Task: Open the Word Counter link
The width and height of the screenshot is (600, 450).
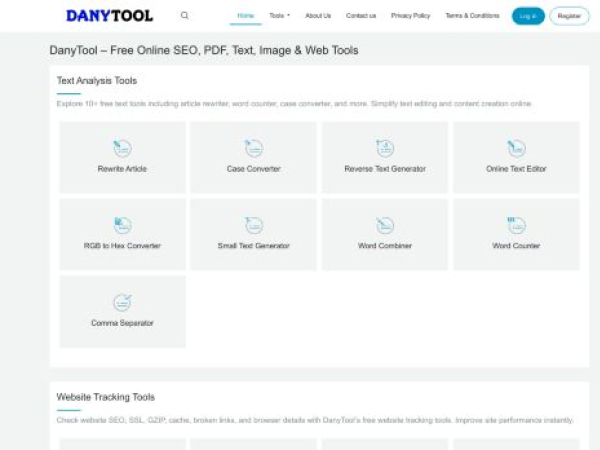Action: point(516,246)
